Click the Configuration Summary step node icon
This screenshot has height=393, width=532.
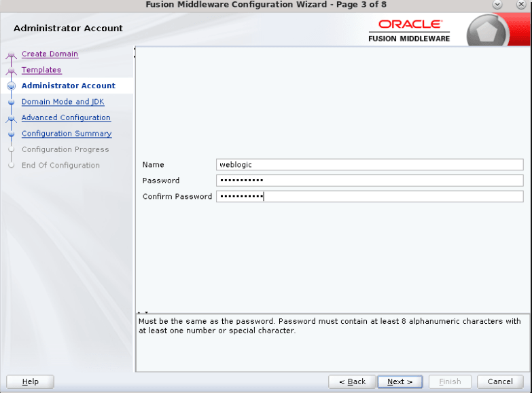tap(11, 134)
